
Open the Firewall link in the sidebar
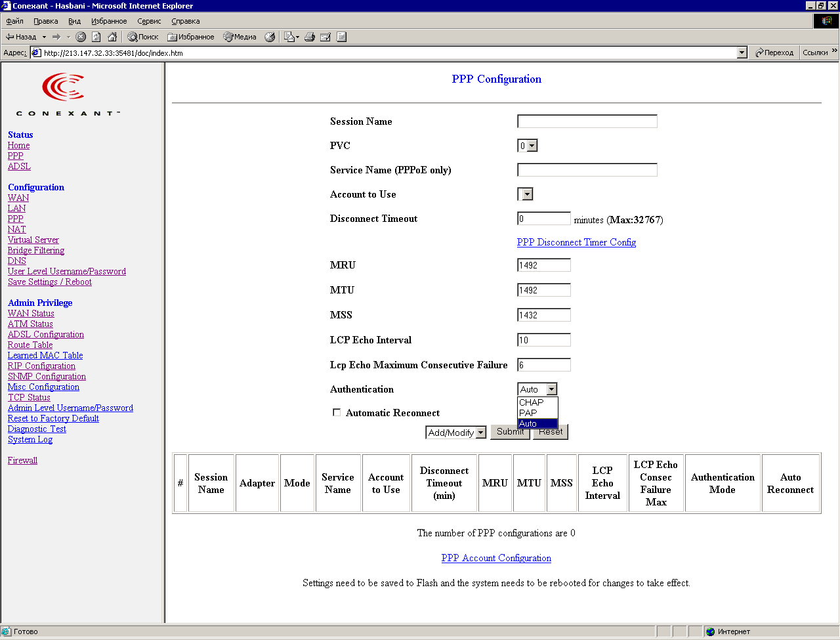22,460
